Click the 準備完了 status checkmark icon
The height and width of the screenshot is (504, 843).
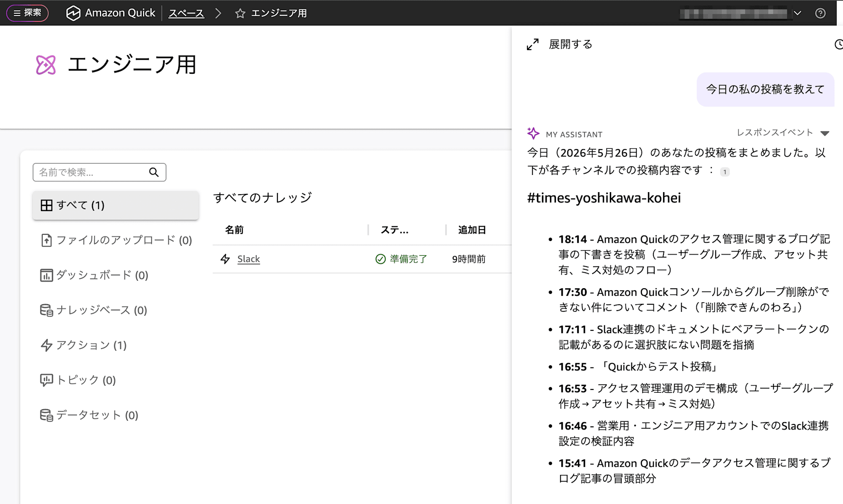click(380, 259)
